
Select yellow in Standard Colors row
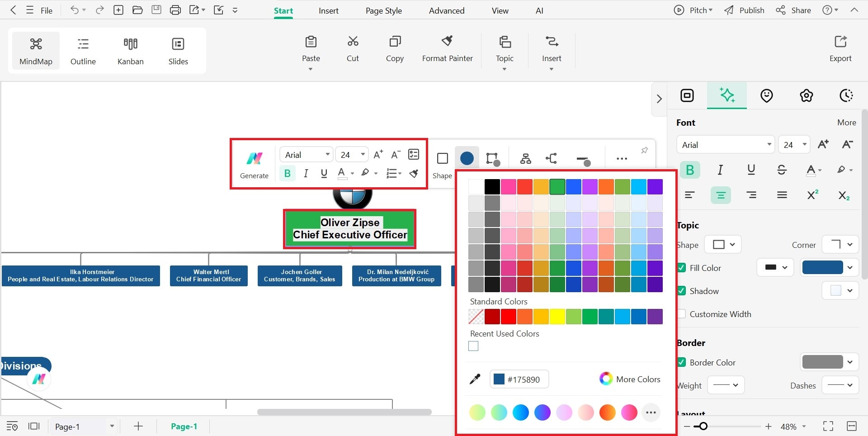pyautogui.click(x=557, y=317)
